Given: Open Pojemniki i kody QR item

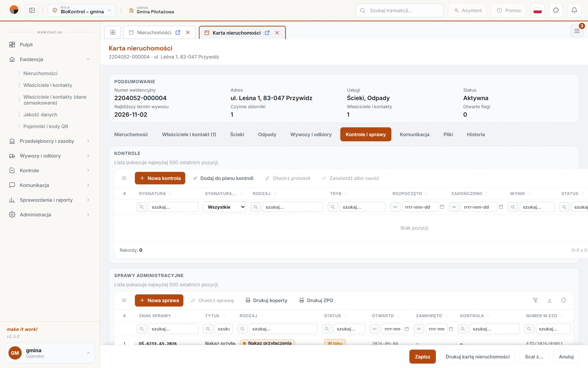Looking at the screenshot, I should (46, 126).
